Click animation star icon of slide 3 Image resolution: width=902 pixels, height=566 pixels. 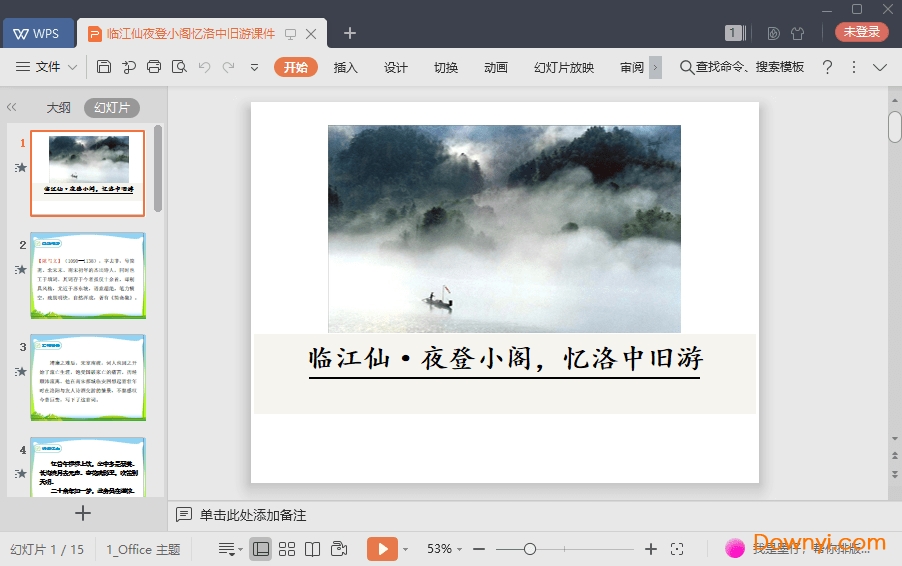pyautogui.click(x=21, y=372)
